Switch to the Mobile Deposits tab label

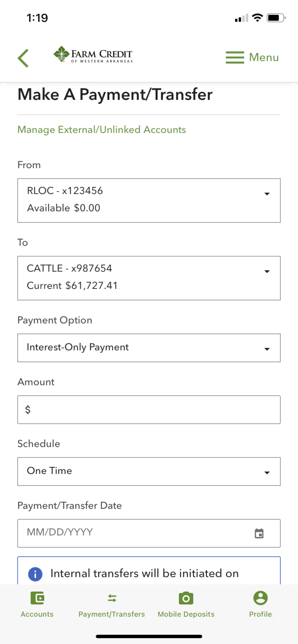tap(186, 614)
